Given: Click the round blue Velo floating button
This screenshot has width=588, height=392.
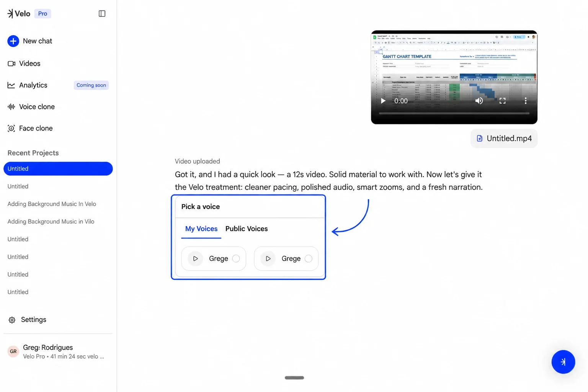Looking at the screenshot, I should pyautogui.click(x=563, y=362).
